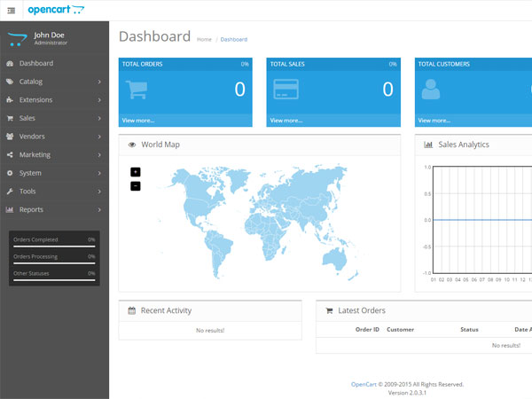Image resolution: width=532 pixels, height=399 pixels.
Task: Click the Extensions puzzle icon in sidebar
Action: pyautogui.click(x=10, y=100)
